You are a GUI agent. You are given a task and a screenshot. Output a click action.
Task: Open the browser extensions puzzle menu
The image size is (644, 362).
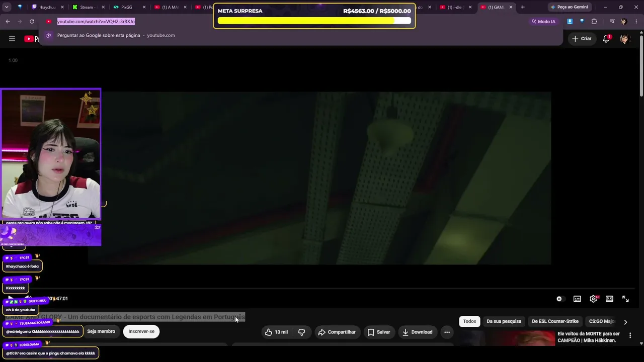click(594, 22)
